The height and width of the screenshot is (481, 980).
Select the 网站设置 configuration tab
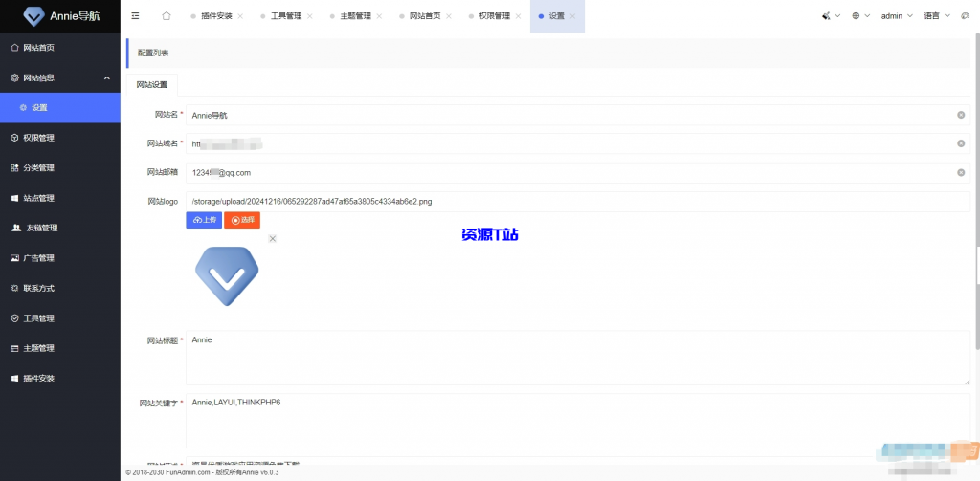point(152,85)
